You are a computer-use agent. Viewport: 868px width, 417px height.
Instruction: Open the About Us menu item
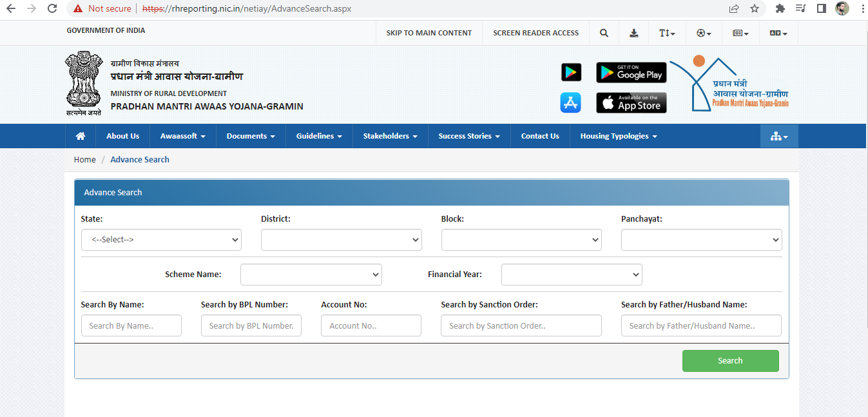coord(122,136)
